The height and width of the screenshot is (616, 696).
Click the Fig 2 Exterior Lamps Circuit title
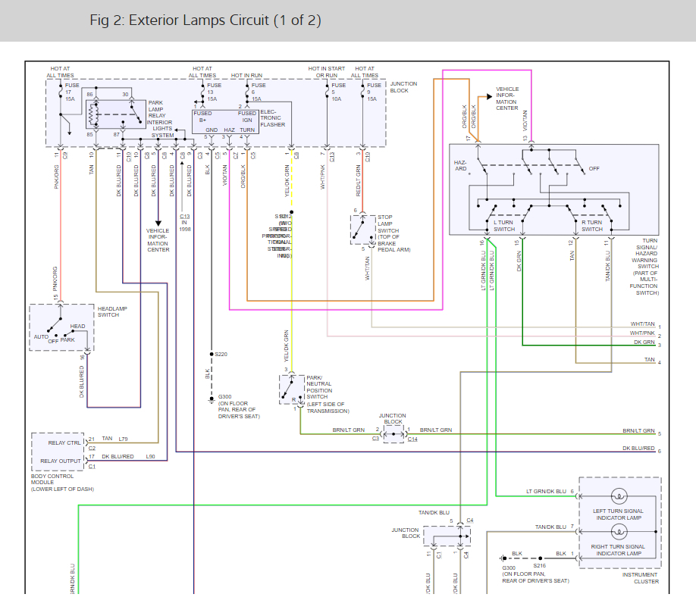tap(205, 20)
